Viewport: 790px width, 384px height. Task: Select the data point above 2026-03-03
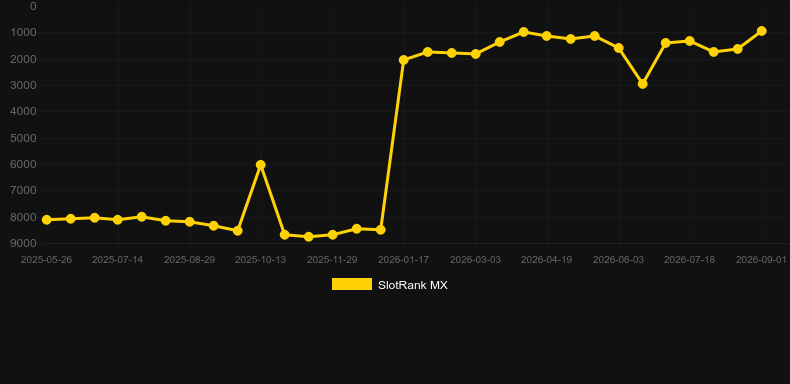point(475,54)
